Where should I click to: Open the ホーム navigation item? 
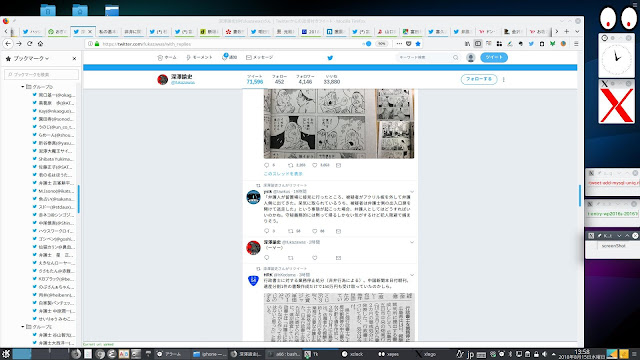(x=167, y=58)
